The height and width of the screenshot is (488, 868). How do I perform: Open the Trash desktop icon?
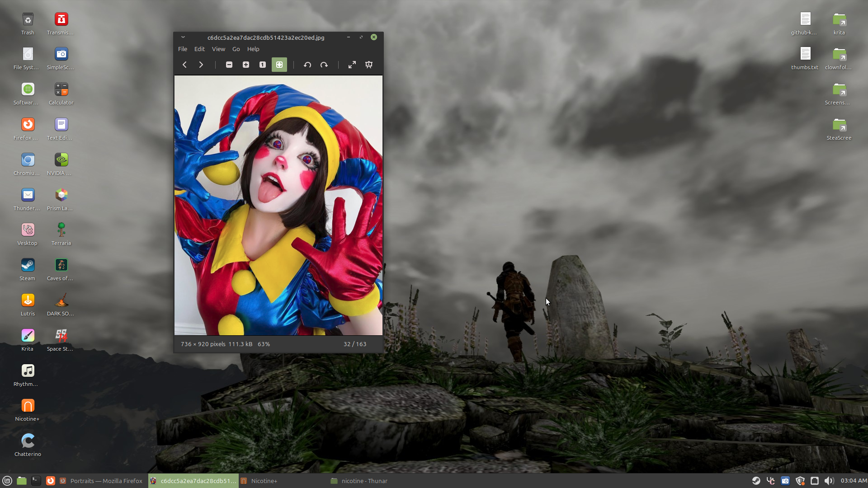click(28, 23)
